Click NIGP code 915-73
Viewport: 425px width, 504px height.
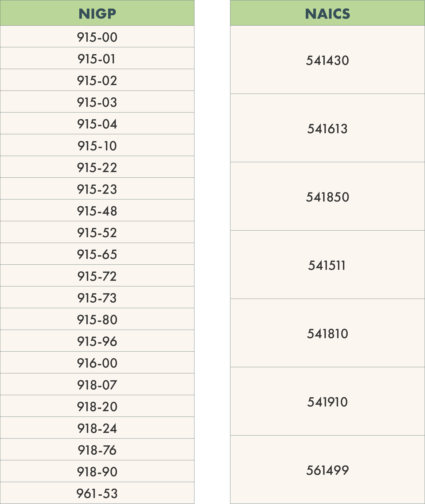(x=97, y=298)
